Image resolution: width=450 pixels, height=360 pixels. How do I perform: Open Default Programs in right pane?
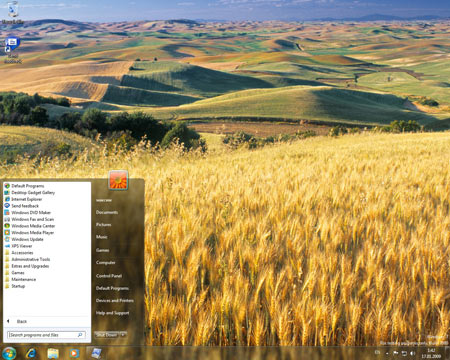(112, 288)
